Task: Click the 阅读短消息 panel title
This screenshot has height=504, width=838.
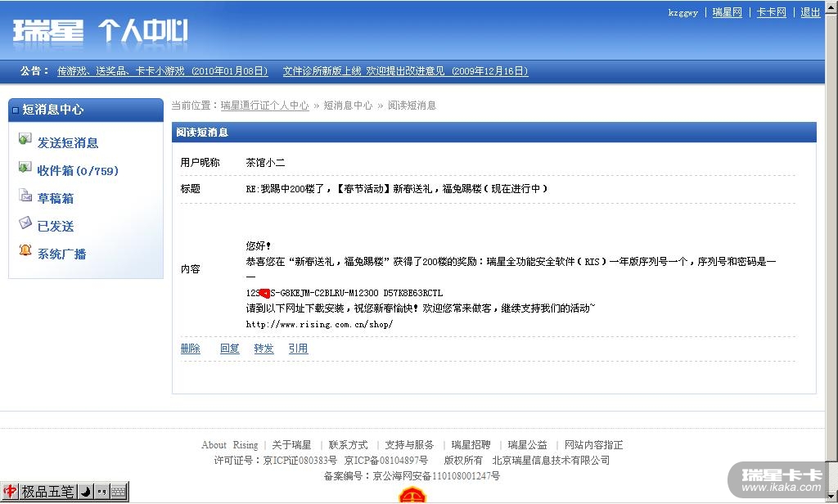Action: 202,132
